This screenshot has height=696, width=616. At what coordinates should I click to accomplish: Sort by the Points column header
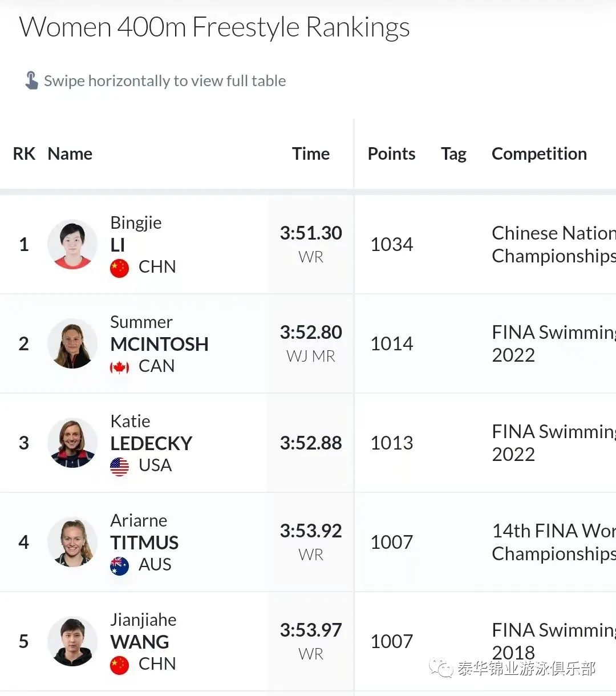click(391, 153)
